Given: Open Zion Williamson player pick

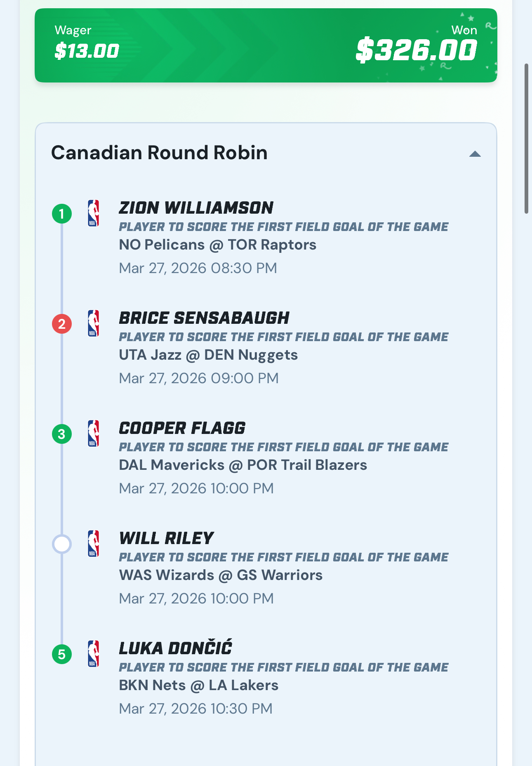Looking at the screenshot, I should tap(196, 208).
